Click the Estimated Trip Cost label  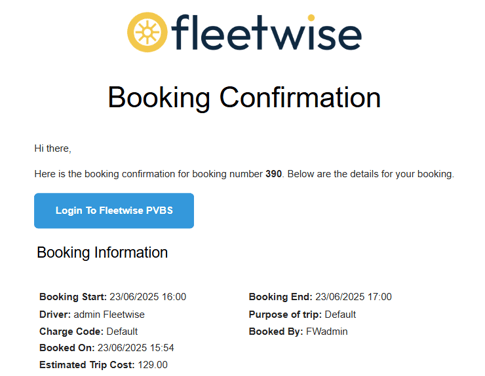[87, 365]
